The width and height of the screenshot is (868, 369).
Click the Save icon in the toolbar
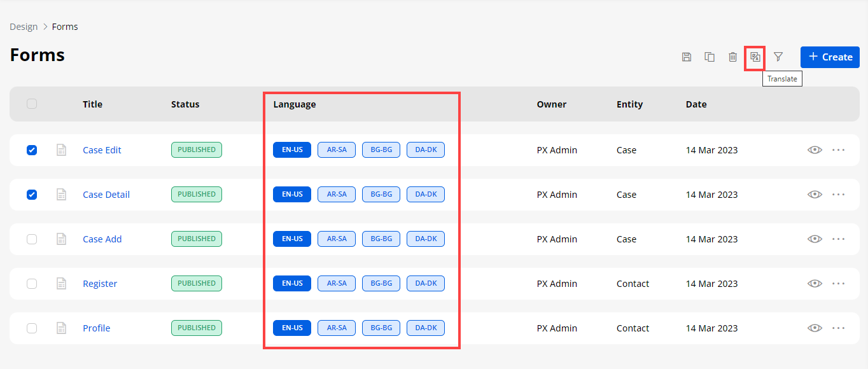(x=687, y=57)
